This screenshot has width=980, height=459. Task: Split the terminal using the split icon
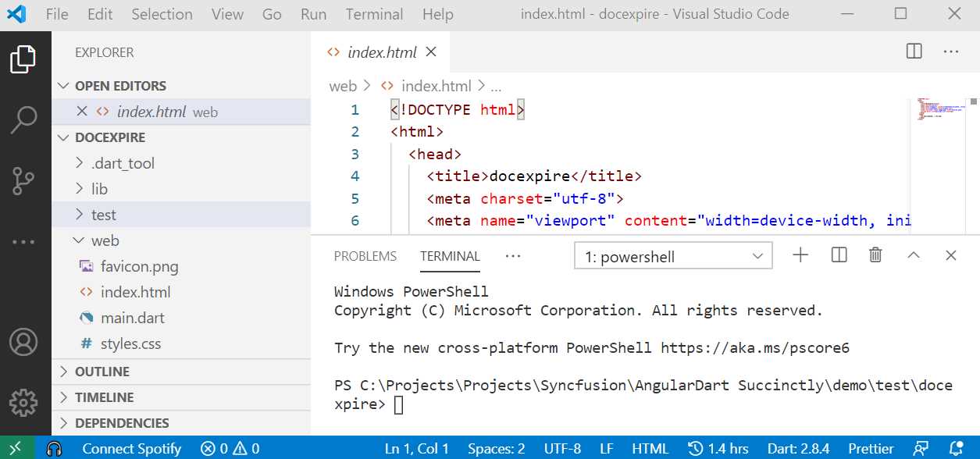tap(838, 254)
